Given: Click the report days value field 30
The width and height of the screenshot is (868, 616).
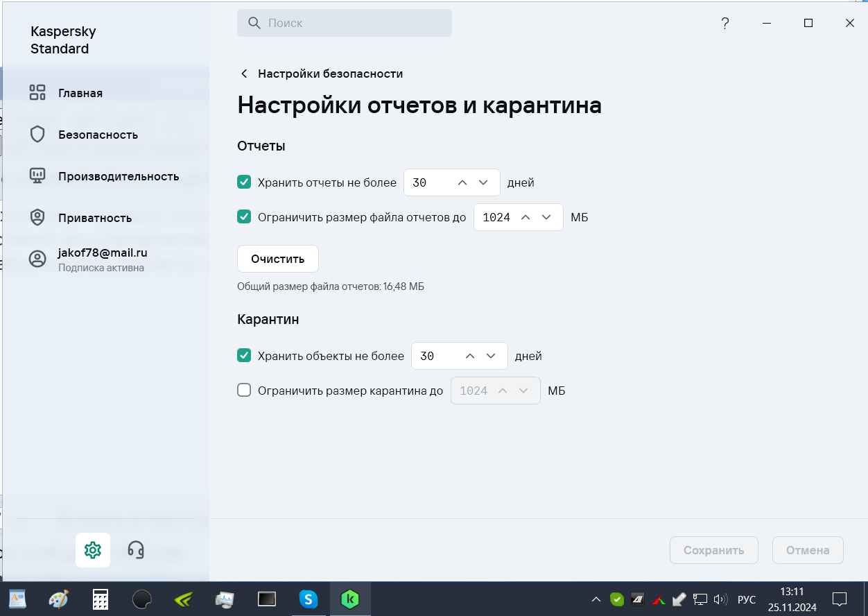Looking at the screenshot, I should (x=452, y=182).
